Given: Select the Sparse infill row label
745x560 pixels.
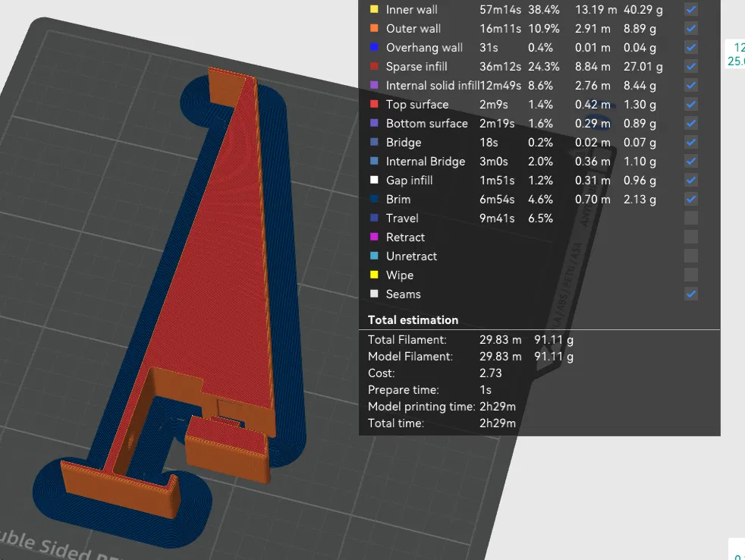Looking at the screenshot, I should click(x=417, y=67).
